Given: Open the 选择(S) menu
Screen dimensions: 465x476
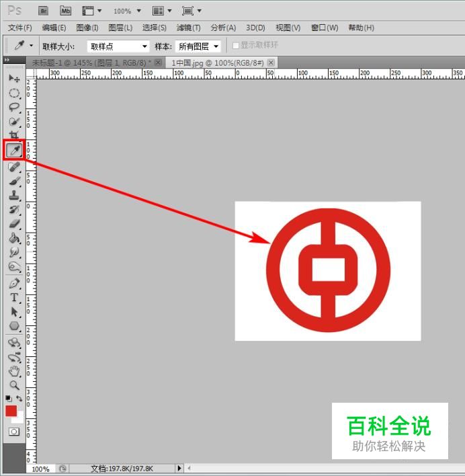Looking at the screenshot, I should click(x=155, y=28).
